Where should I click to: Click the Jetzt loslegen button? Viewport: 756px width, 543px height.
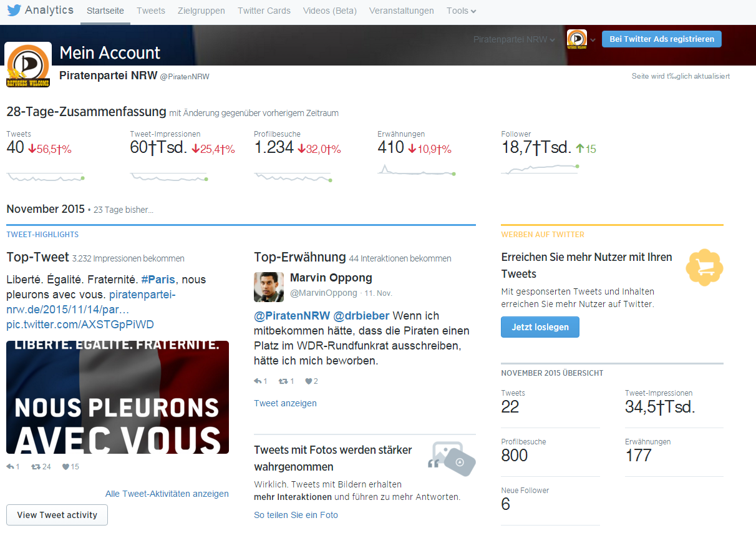tap(540, 327)
